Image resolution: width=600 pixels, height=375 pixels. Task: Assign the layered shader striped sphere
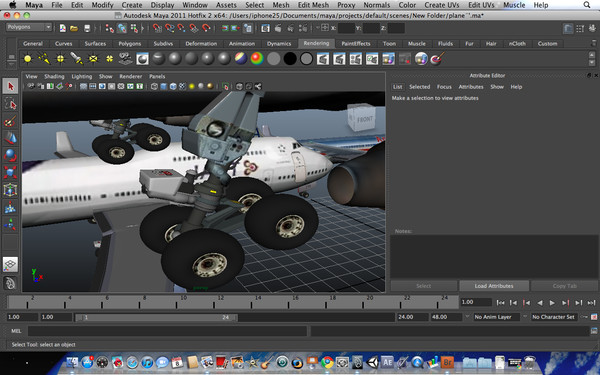(241, 59)
